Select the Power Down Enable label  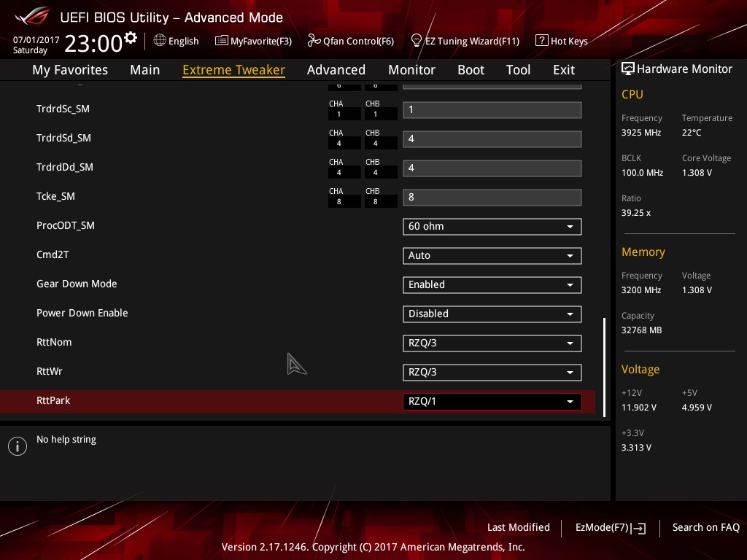point(82,313)
